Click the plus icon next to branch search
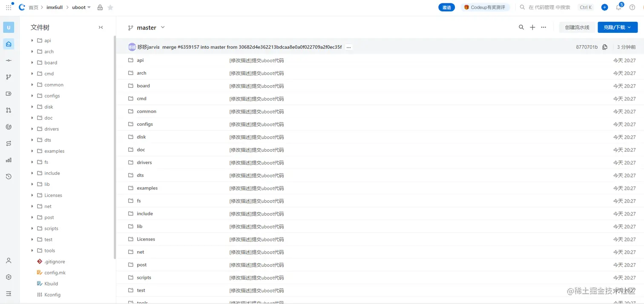 pos(532,27)
